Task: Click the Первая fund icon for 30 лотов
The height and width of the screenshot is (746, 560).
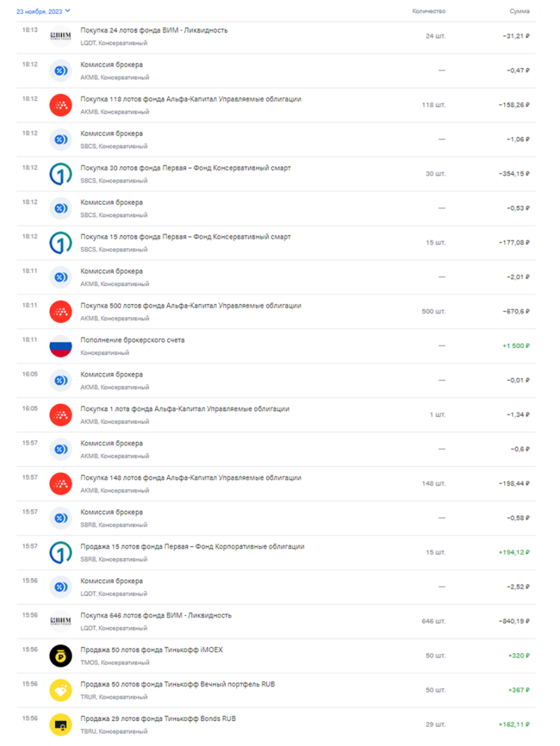Action: 61,173
